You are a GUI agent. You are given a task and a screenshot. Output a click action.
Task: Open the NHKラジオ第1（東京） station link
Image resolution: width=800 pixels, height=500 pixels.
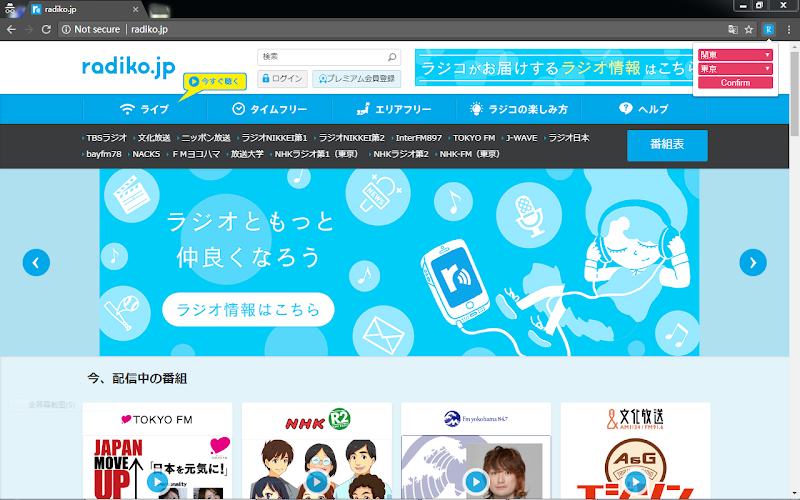[316, 154]
